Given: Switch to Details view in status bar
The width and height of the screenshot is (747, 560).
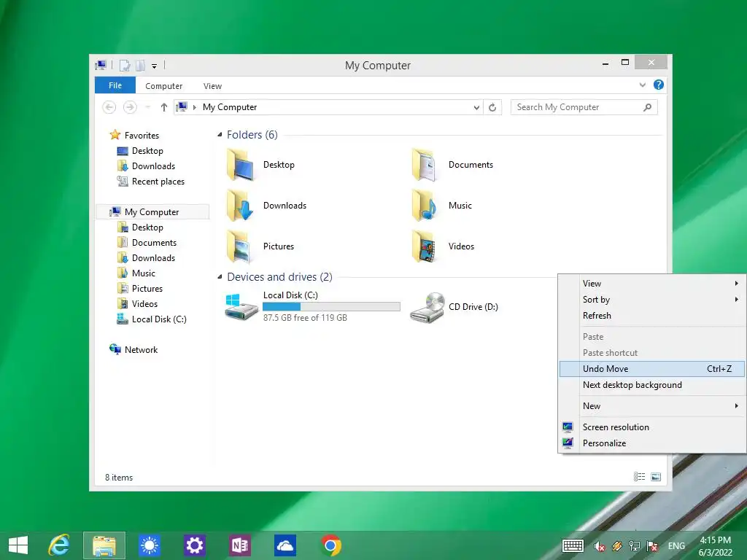Looking at the screenshot, I should point(639,477).
